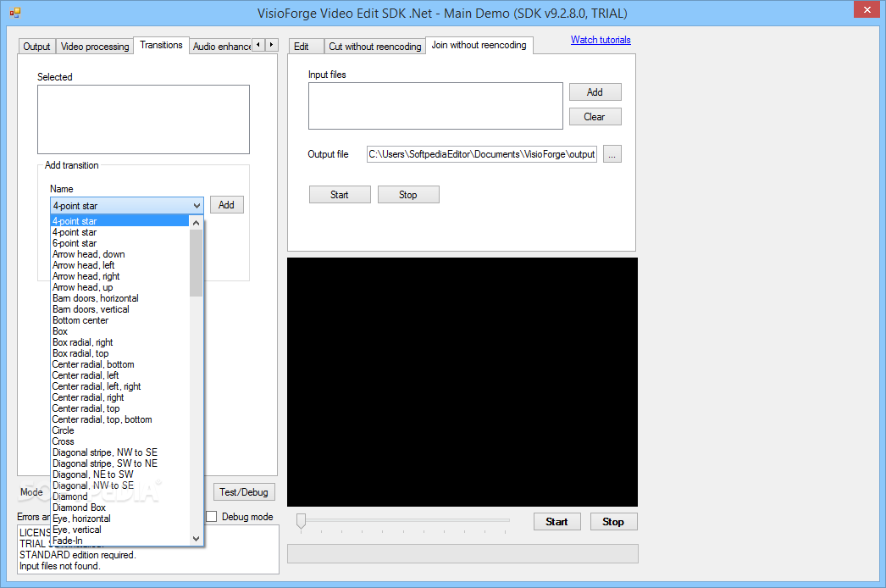
Task: Select Diagonal stripe, NW to SE
Action: (x=119, y=453)
